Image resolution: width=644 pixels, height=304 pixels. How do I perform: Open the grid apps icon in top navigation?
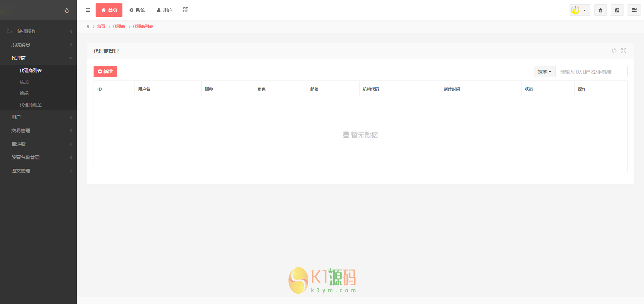pyautogui.click(x=186, y=10)
